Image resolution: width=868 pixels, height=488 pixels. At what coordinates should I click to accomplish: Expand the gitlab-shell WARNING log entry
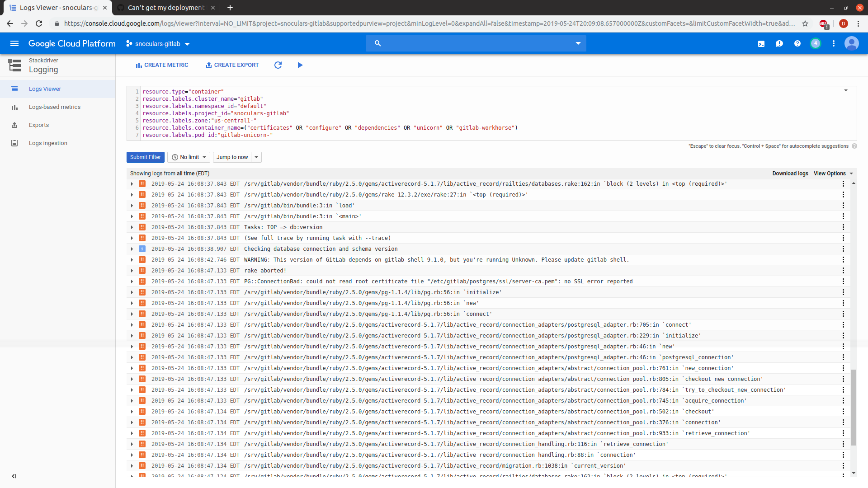(132, 260)
